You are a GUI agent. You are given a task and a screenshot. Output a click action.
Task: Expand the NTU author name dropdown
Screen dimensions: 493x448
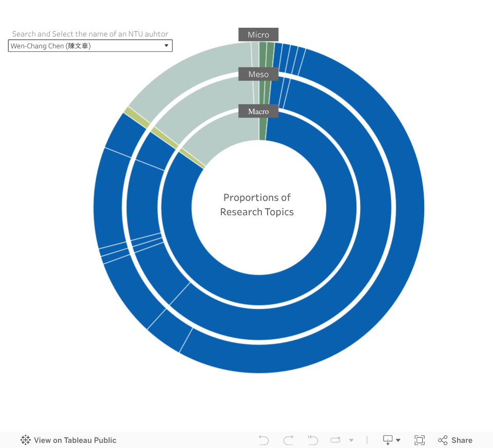166,46
